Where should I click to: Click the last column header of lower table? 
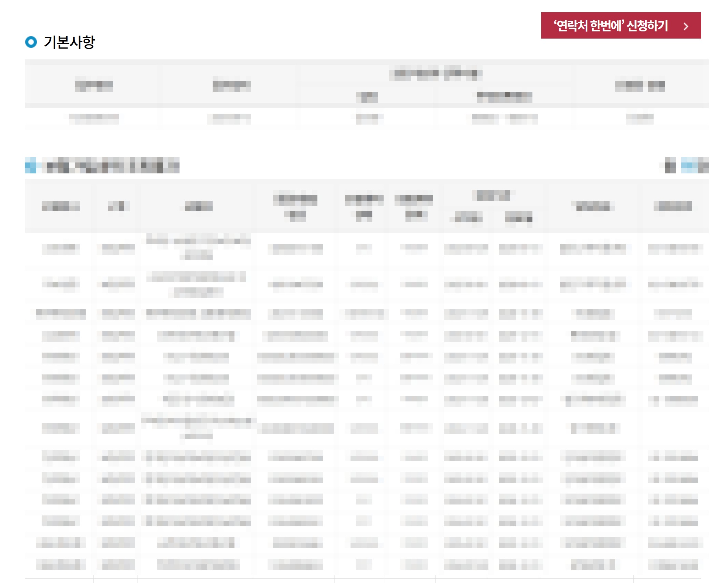click(672, 206)
